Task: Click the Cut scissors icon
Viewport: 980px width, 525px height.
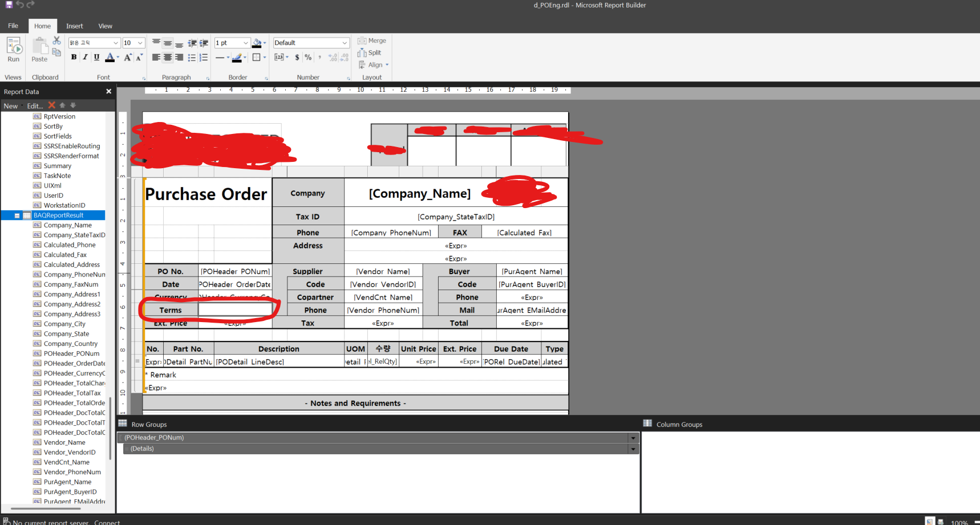Action: pos(56,40)
